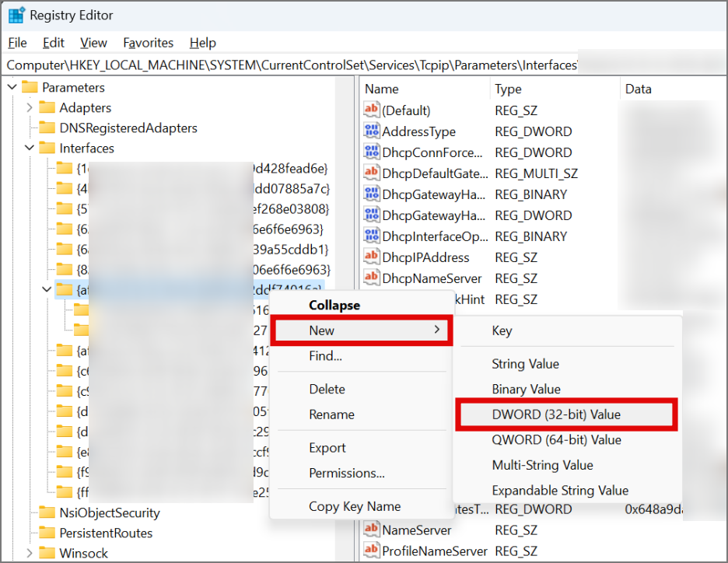
Task: Select the ProfileNameServer value name
Action: tap(435, 551)
